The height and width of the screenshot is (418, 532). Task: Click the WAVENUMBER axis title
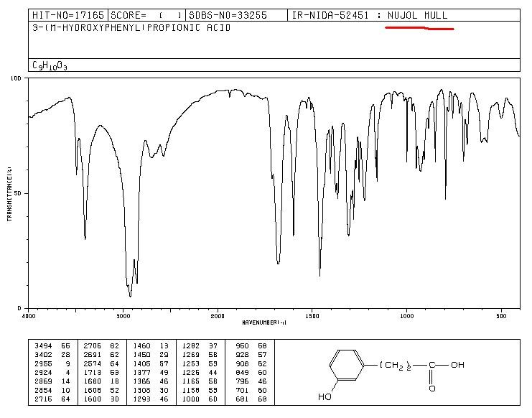(264, 322)
